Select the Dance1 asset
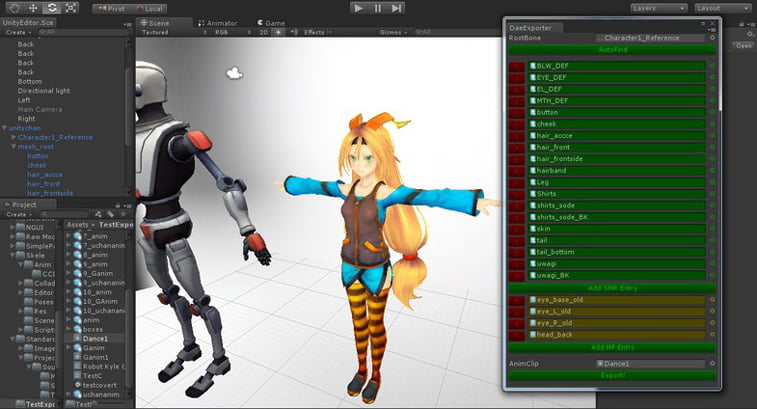Screen dimensions: 757x409 coord(95,339)
